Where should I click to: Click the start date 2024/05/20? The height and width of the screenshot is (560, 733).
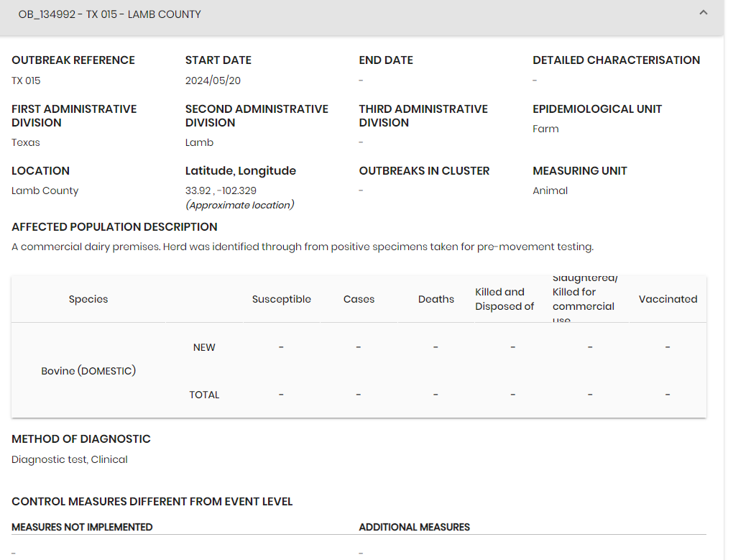pyautogui.click(x=213, y=81)
